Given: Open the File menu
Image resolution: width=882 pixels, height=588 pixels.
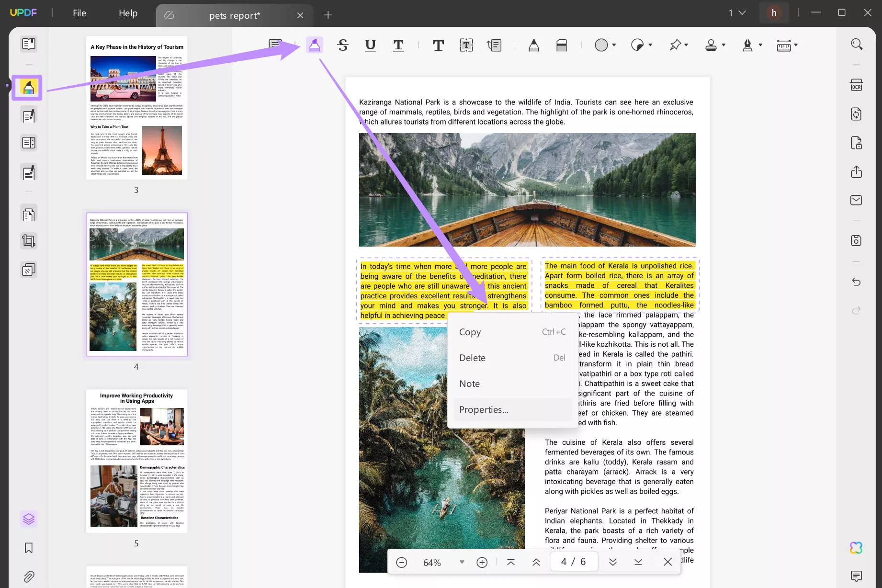Looking at the screenshot, I should 79,13.
